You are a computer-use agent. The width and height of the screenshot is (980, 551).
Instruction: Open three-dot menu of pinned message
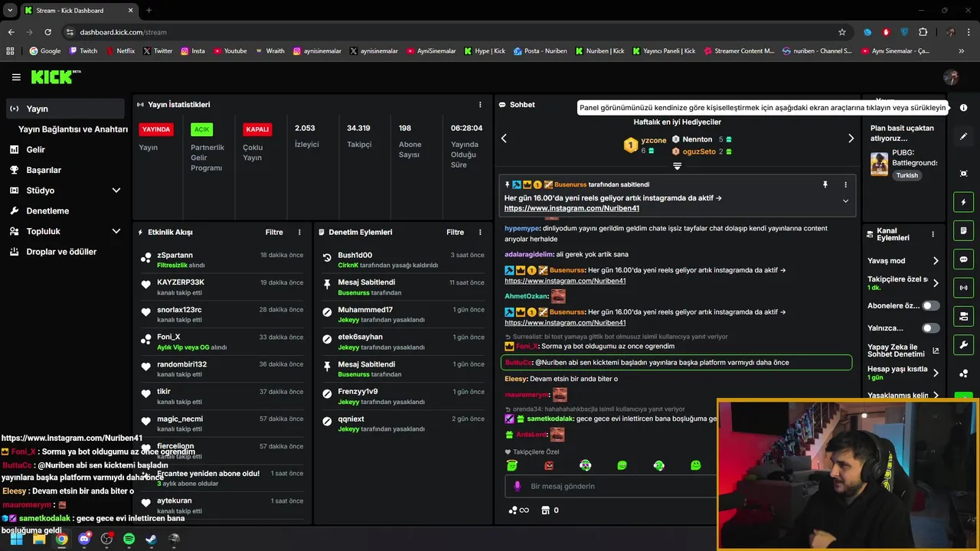tap(845, 184)
